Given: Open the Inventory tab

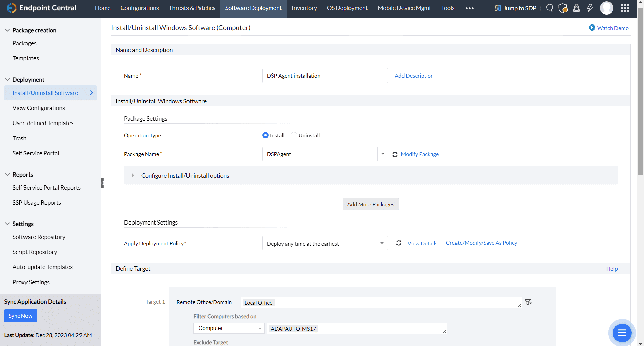Looking at the screenshot, I should pos(304,8).
